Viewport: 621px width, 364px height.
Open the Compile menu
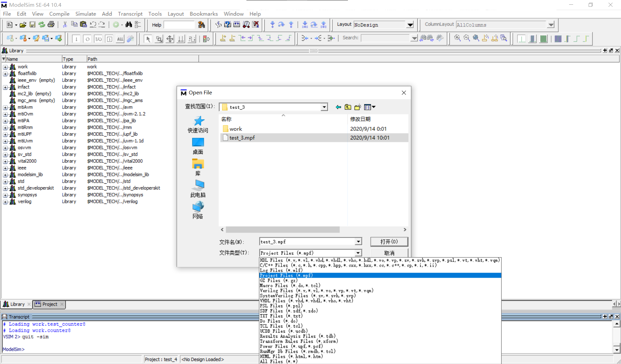pyautogui.click(x=59, y=14)
